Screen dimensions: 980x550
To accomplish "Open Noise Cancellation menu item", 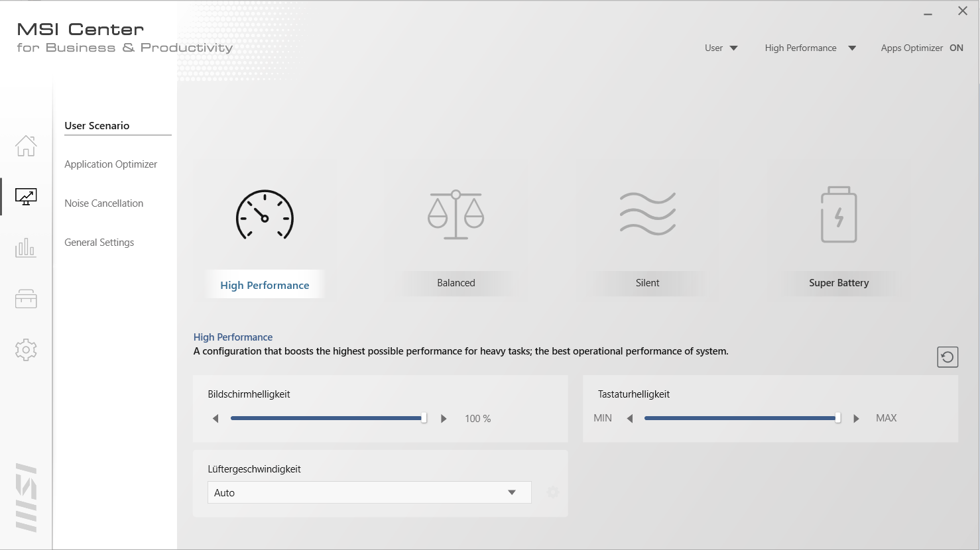I will click(x=103, y=203).
